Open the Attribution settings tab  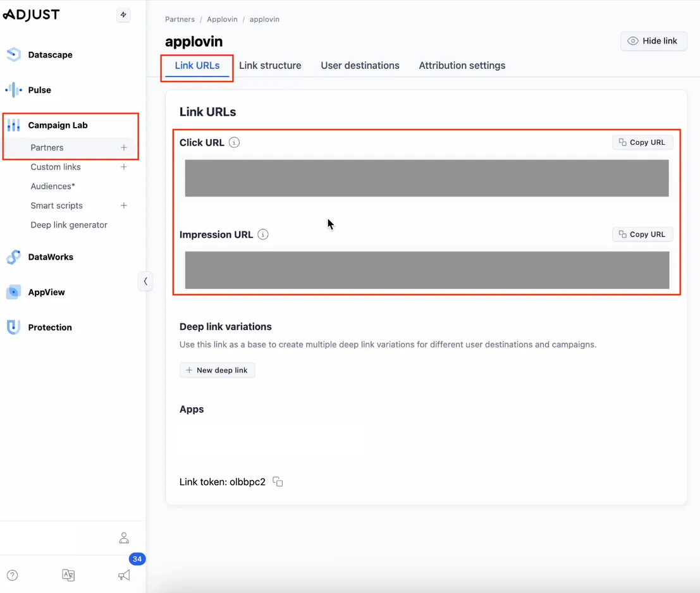[462, 65]
